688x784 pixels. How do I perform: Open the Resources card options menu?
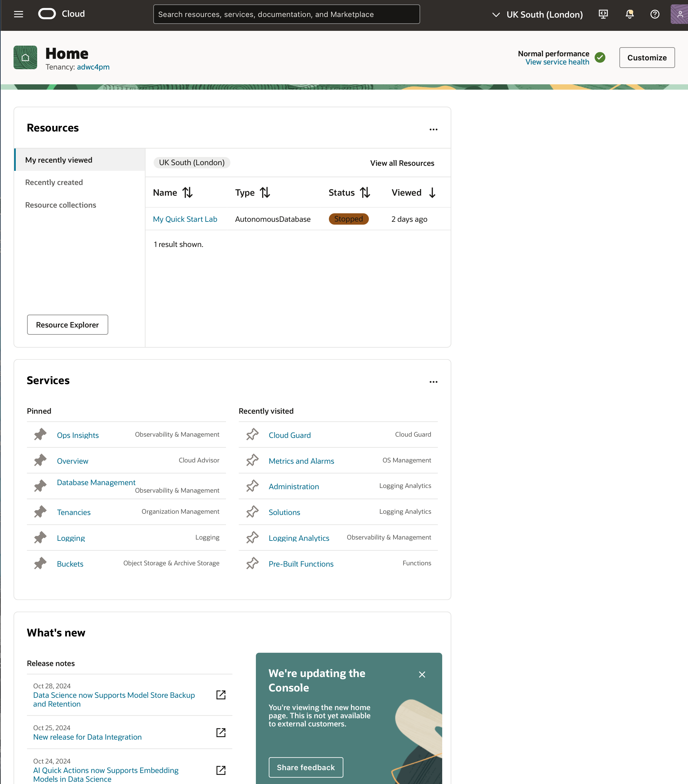(433, 130)
